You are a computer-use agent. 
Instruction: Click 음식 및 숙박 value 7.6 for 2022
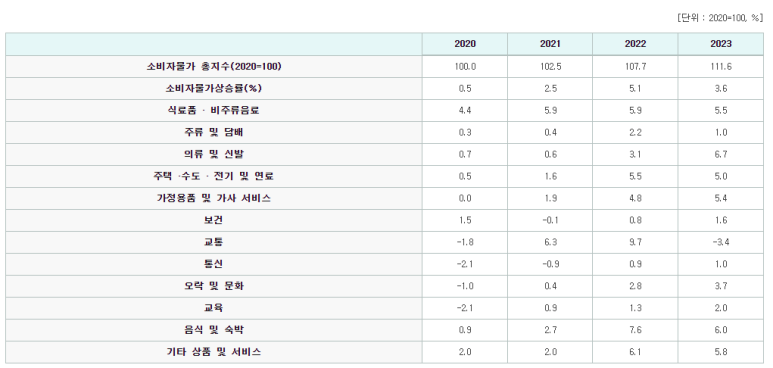635,330
